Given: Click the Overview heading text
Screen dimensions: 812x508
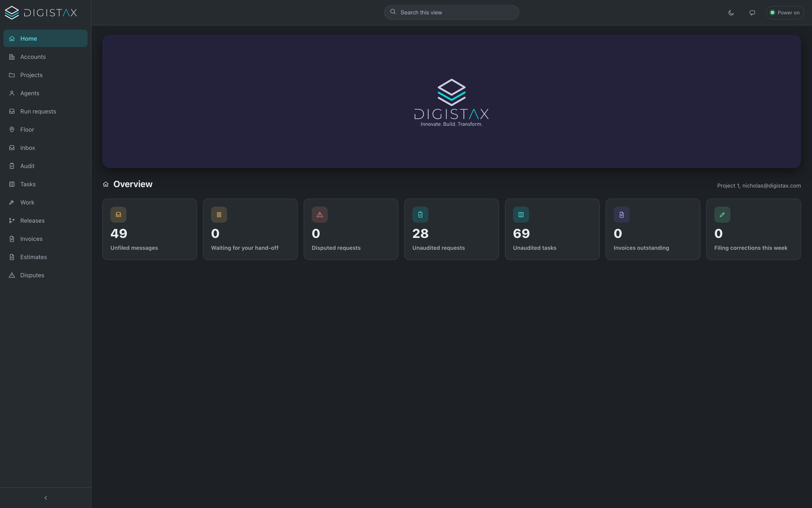Looking at the screenshot, I should [x=133, y=184].
